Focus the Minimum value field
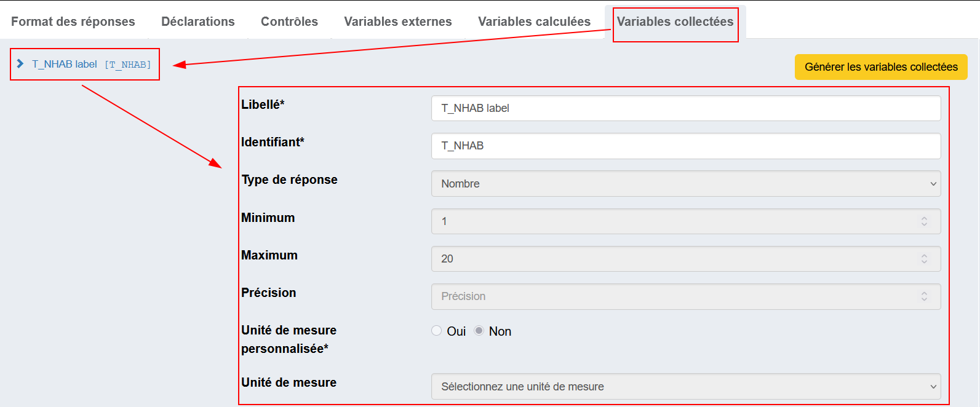 [671, 221]
